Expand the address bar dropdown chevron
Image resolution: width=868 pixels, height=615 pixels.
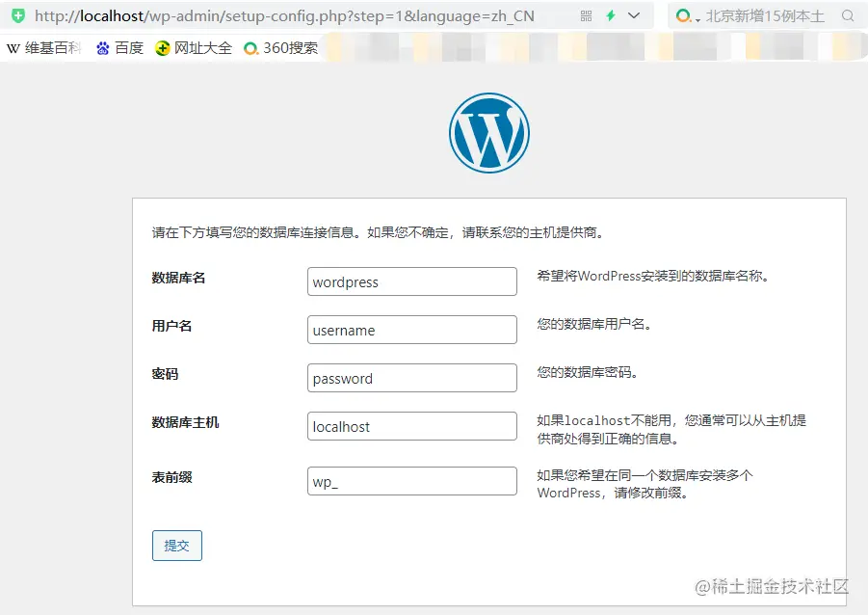pyautogui.click(x=635, y=15)
